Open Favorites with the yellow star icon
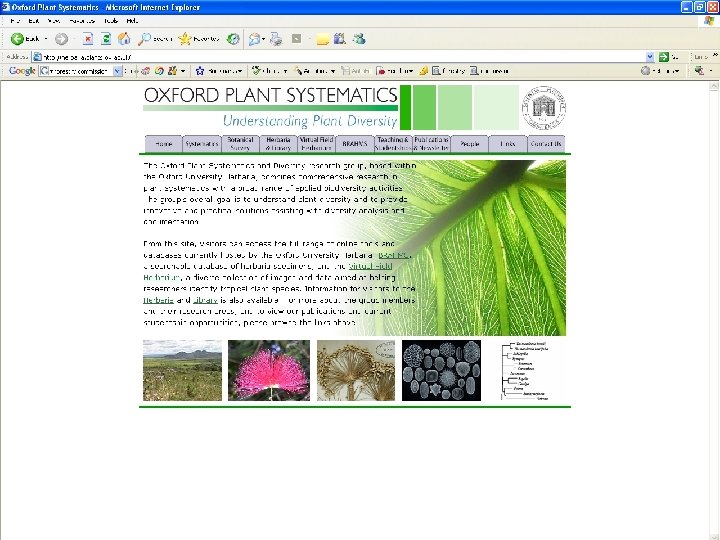This screenshot has width=720, height=540. [185, 39]
